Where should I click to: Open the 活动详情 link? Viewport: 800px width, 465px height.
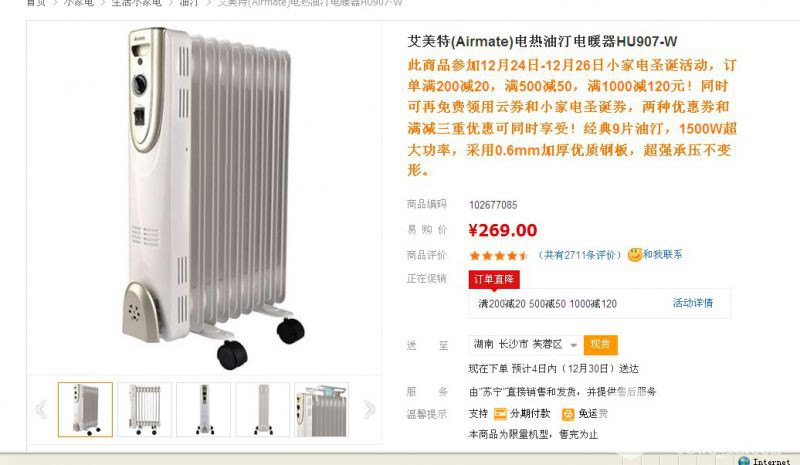(693, 303)
